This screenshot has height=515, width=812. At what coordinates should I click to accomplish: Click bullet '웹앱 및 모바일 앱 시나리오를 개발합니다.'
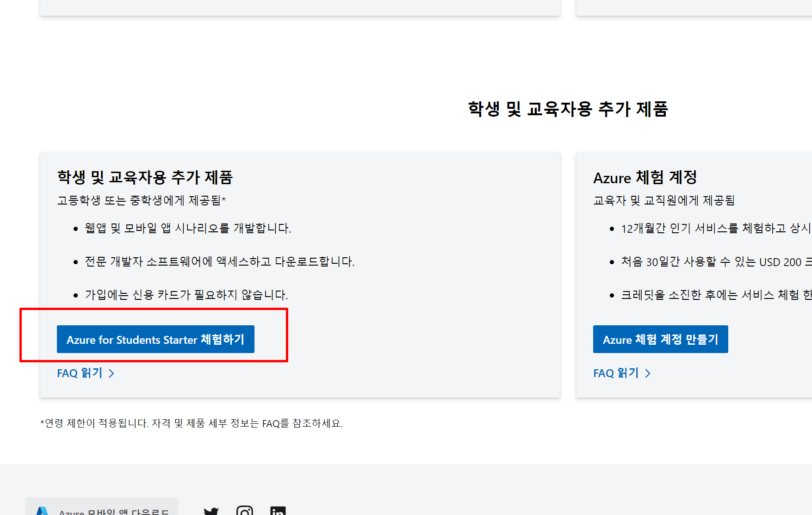188,228
